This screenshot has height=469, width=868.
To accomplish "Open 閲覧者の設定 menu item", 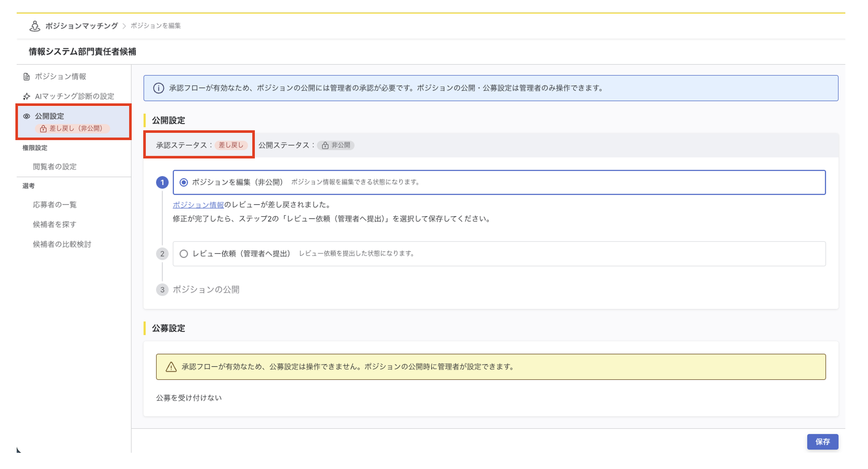I will tap(55, 167).
